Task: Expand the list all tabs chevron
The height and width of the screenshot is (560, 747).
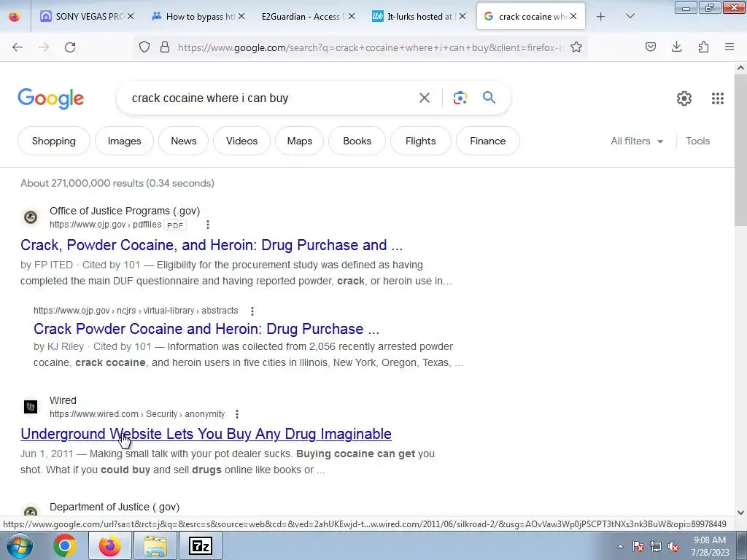Action: pyautogui.click(x=630, y=17)
